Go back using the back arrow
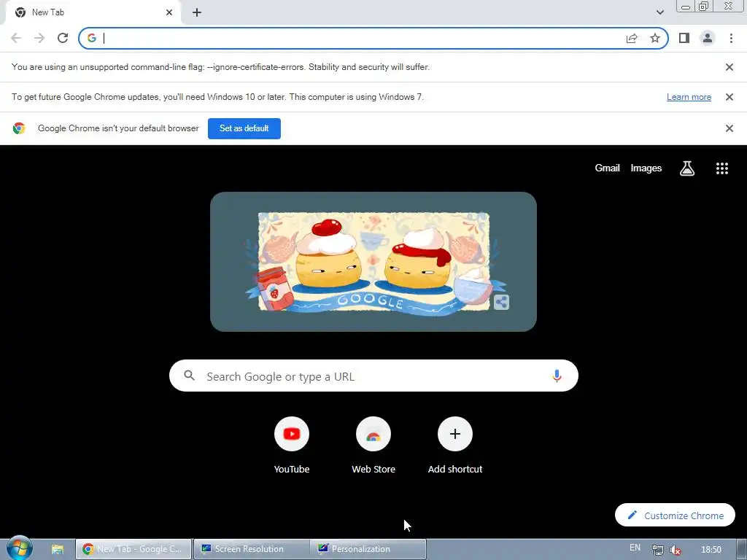The width and height of the screenshot is (747, 560). coord(16,38)
